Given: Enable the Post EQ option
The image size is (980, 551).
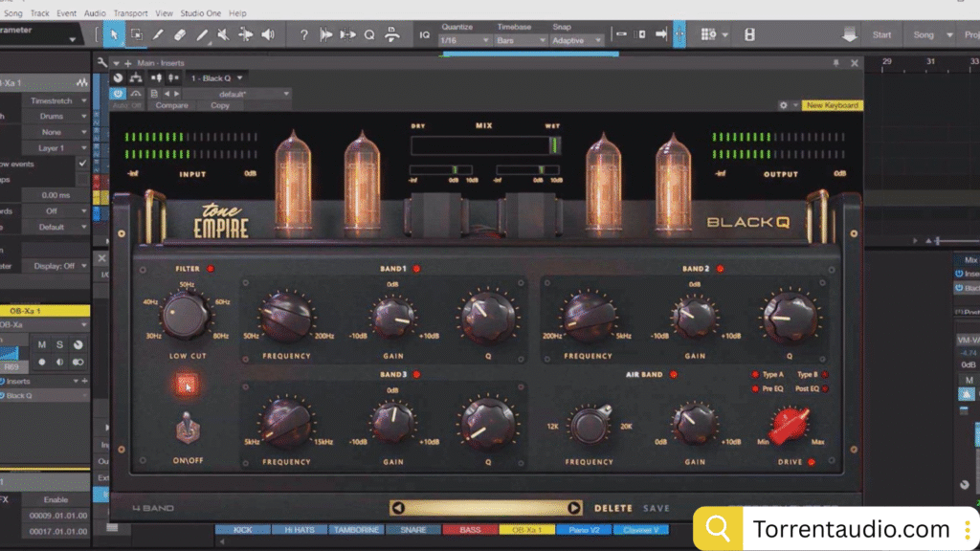Looking at the screenshot, I should pyautogui.click(x=825, y=388).
